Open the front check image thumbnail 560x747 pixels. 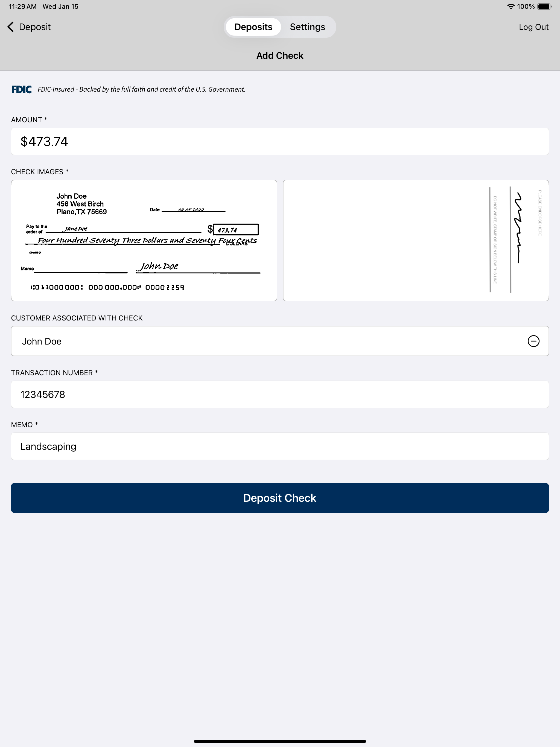pyautogui.click(x=144, y=240)
